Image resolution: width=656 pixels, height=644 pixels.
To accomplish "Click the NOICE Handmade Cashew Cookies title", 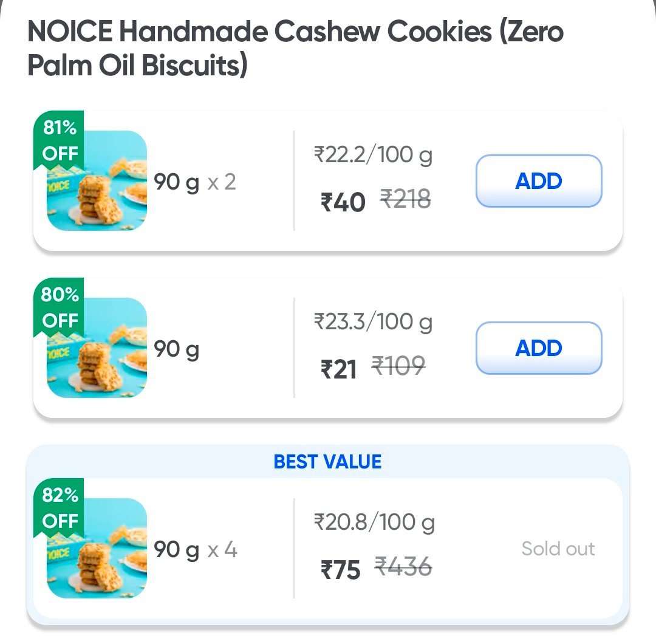I will pos(295,49).
